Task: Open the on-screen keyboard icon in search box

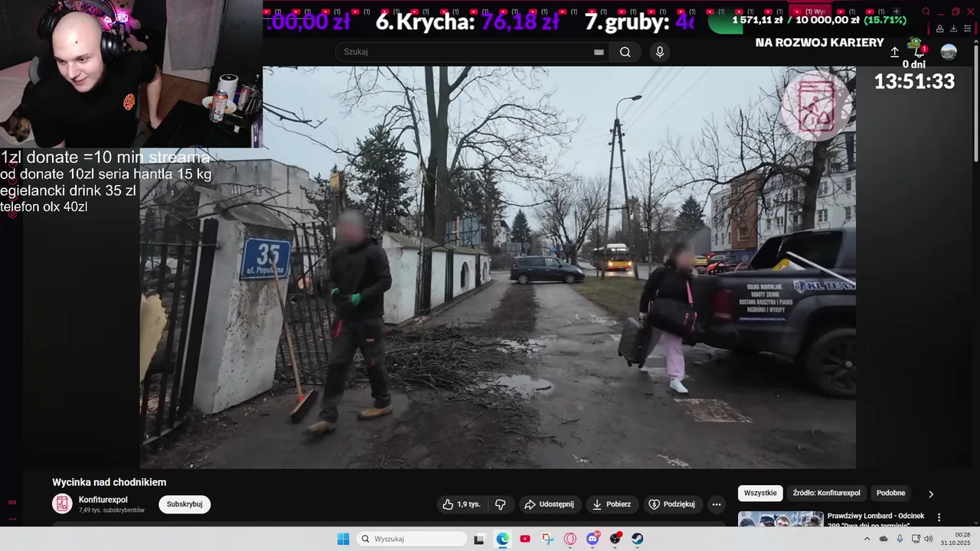Action: [599, 52]
